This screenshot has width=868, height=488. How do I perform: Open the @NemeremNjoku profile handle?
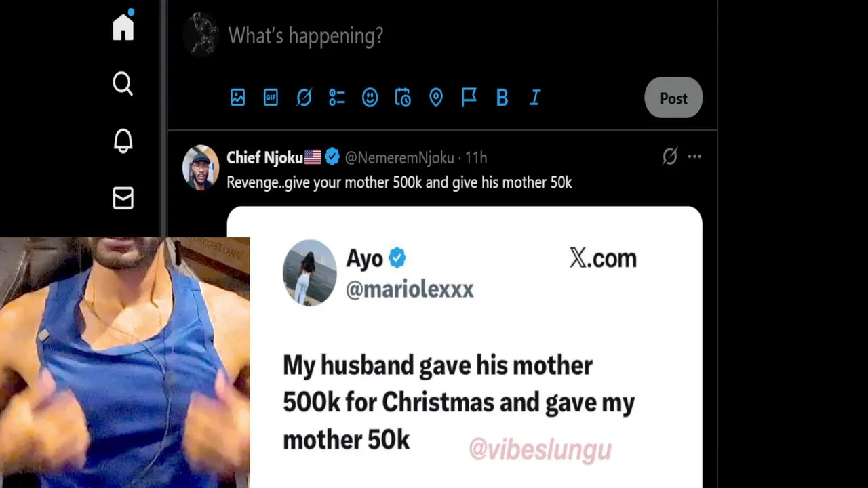(x=399, y=157)
